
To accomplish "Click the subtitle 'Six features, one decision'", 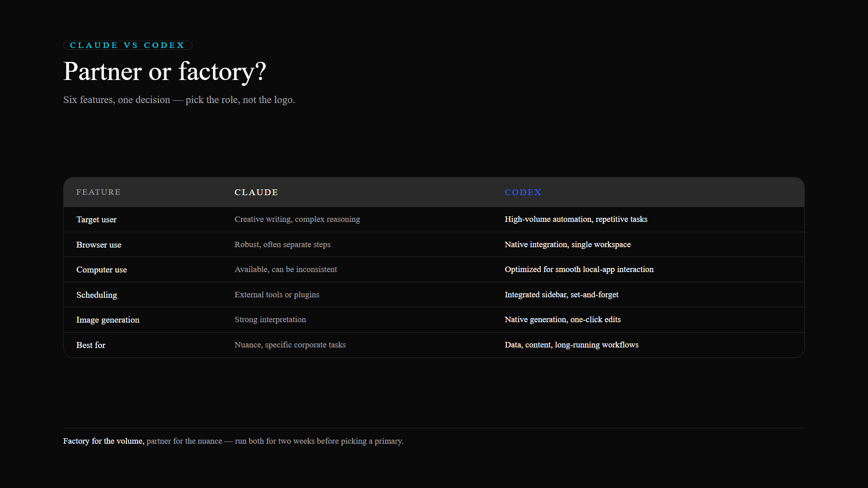I will click(x=117, y=100).
